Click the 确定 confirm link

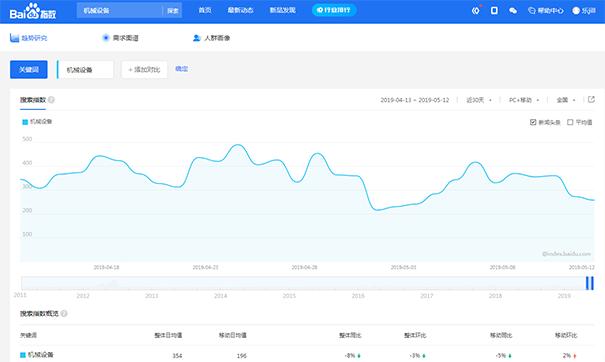coord(181,69)
